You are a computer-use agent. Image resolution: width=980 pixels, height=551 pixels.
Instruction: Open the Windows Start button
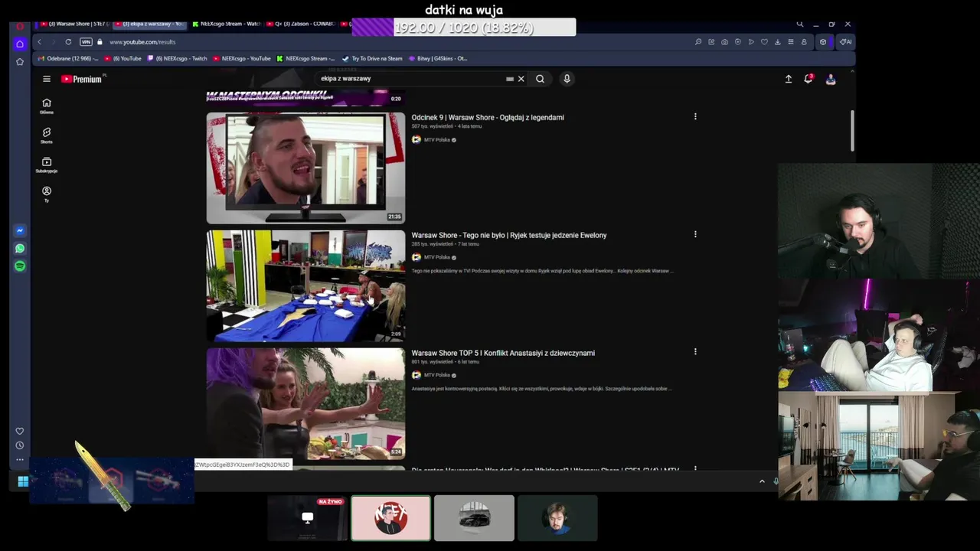pos(23,481)
